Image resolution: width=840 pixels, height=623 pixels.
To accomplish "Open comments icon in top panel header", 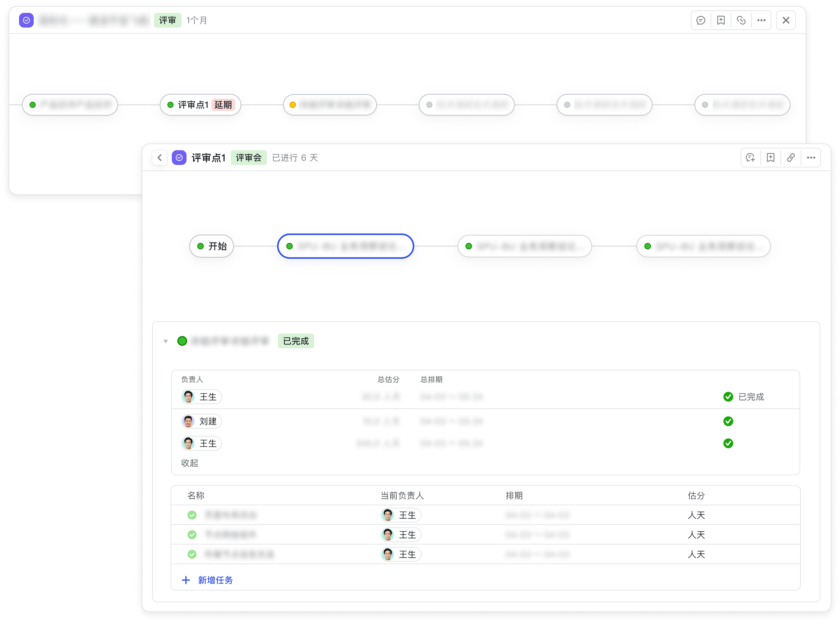I will tap(701, 20).
